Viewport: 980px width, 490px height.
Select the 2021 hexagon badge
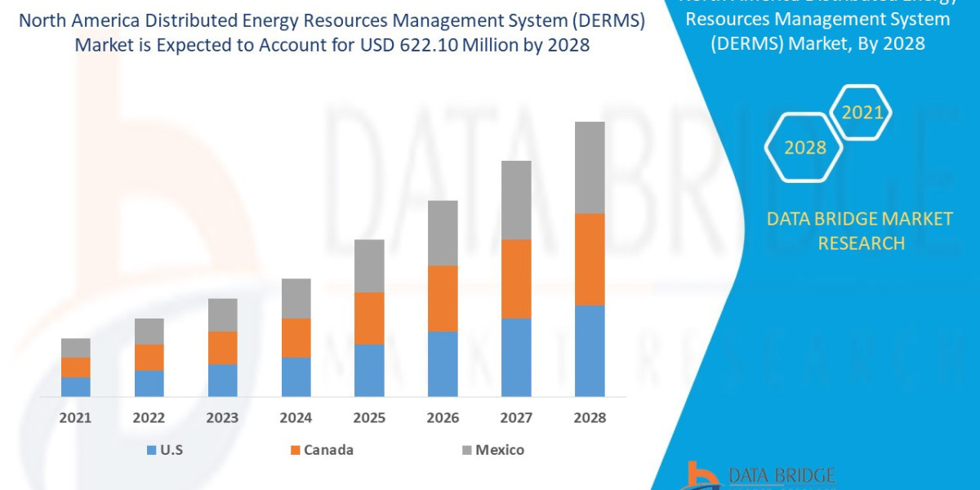(x=862, y=112)
